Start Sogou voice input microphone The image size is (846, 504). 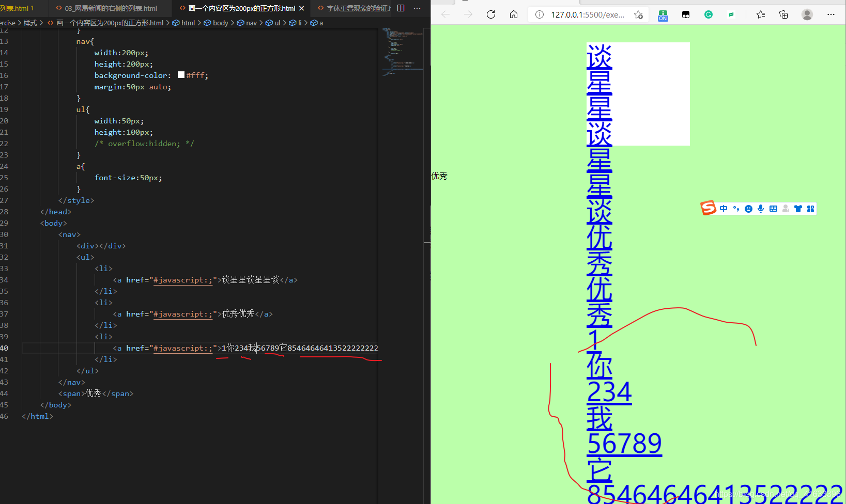[761, 209]
